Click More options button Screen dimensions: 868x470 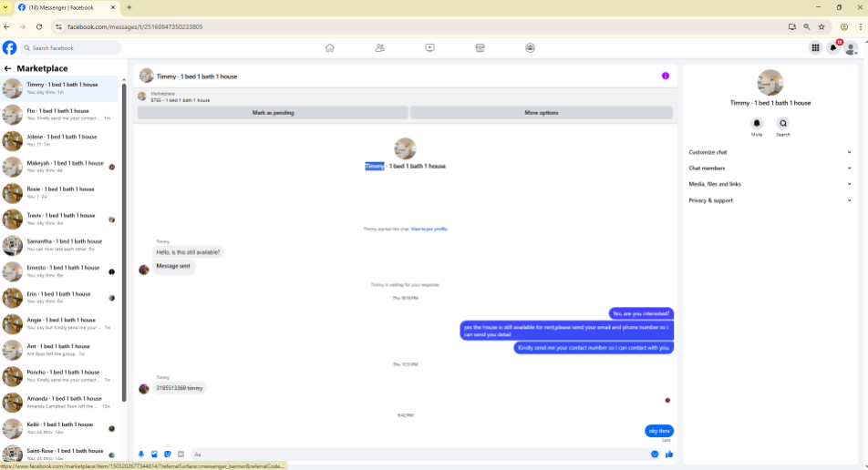542,113
